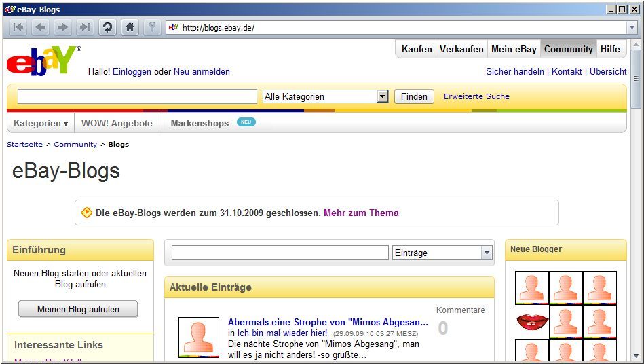The width and height of the screenshot is (644, 364).
Task: Open Sicher handeln link
Action: [x=514, y=71]
